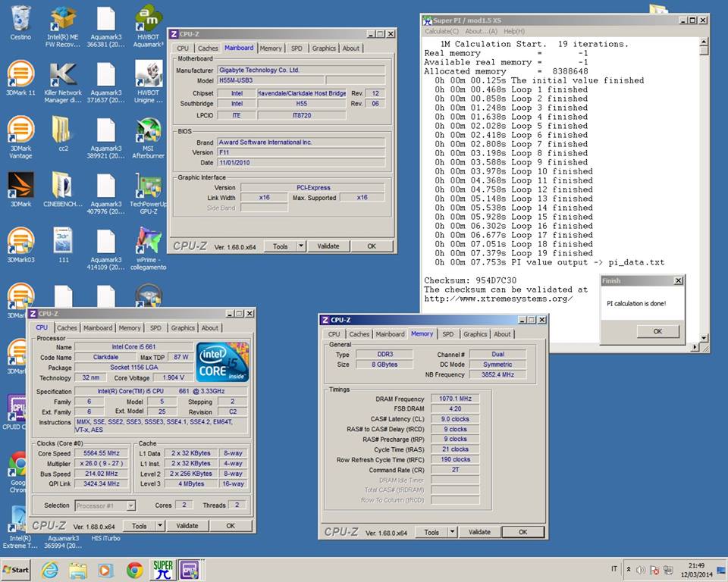Open Intel(R) ME FW Recovery desktop shortcut
The height and width of the screenshot is (582, 728).
click(63, 27)
